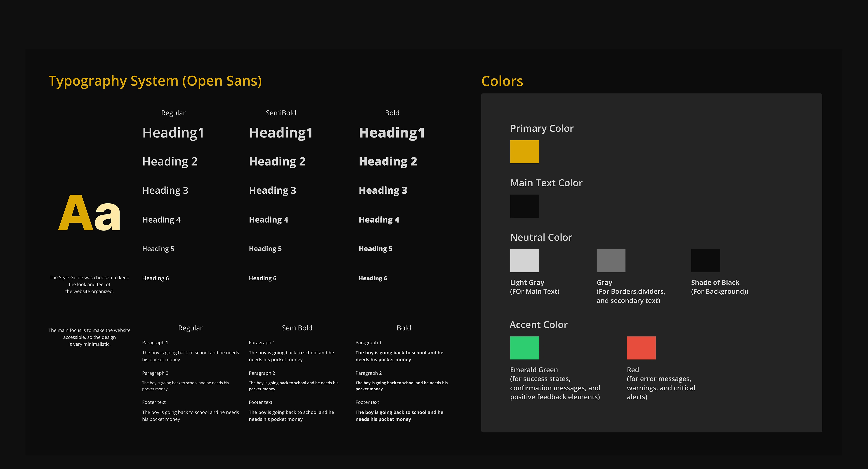Select the Typography System (Open Sans) title
Screen dimensions: 868x469
coord(155,81)
